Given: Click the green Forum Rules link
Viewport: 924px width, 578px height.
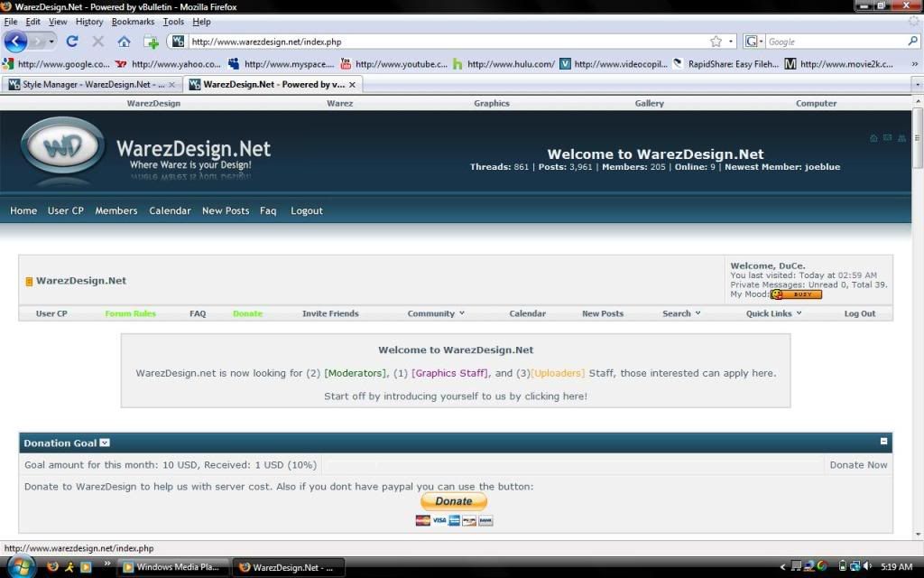Looking at the screenshot, I should pyautogui.click(x=130, y=313).
